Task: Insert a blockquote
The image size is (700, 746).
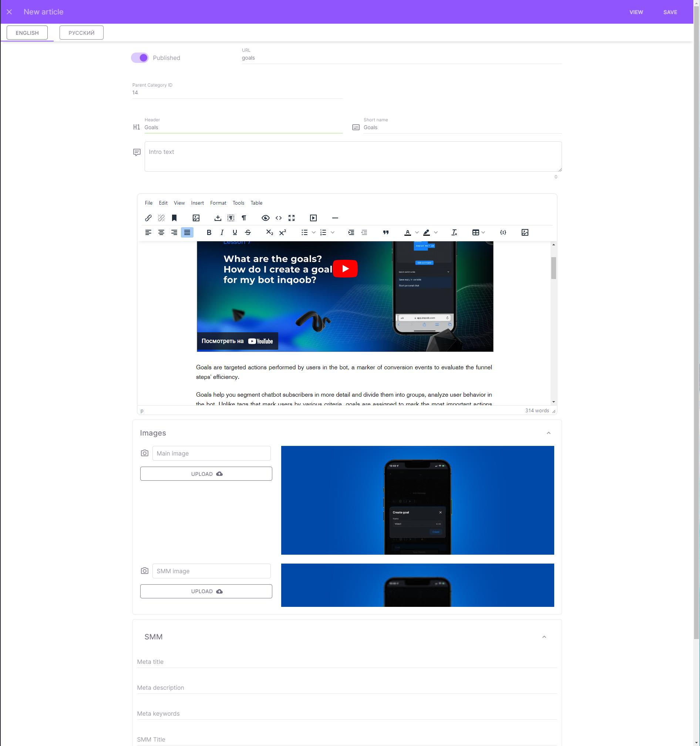Action: click(386, 233)
